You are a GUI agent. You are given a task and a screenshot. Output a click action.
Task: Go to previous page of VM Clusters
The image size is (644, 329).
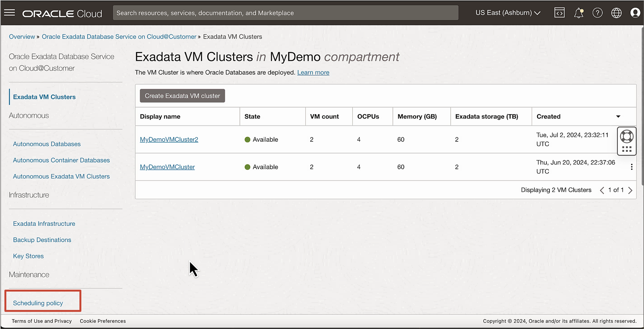(602, 190)
